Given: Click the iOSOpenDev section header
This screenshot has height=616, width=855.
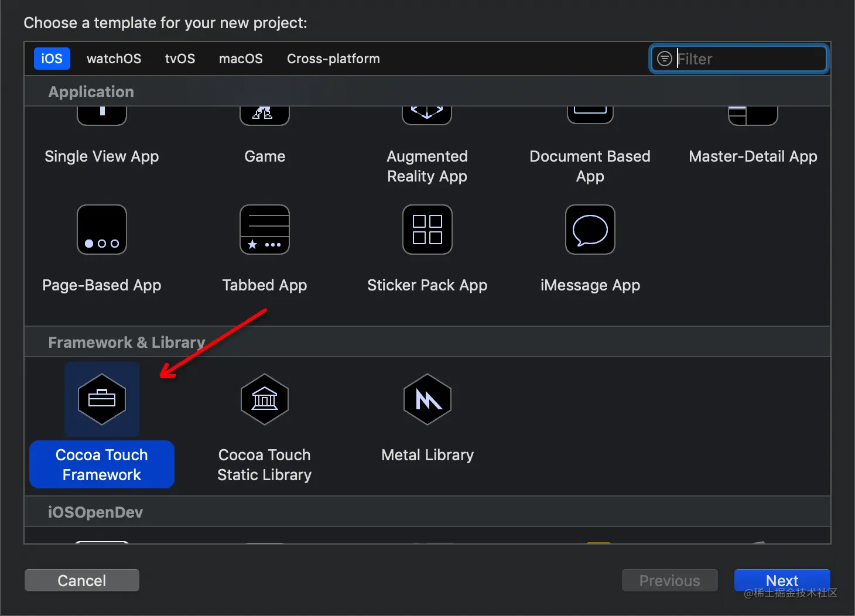Looking at the screenshot, I should click(x=95, y=512).
